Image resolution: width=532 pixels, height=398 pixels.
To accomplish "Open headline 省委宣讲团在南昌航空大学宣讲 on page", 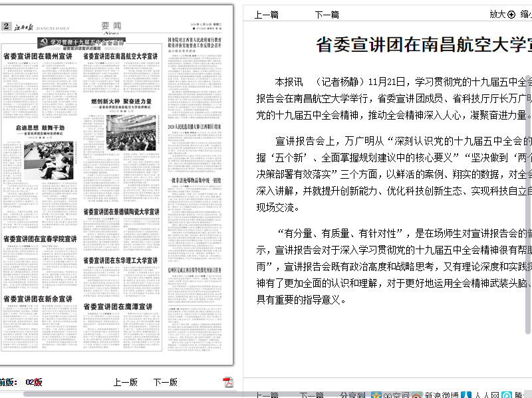I will (x=120, y=56).
